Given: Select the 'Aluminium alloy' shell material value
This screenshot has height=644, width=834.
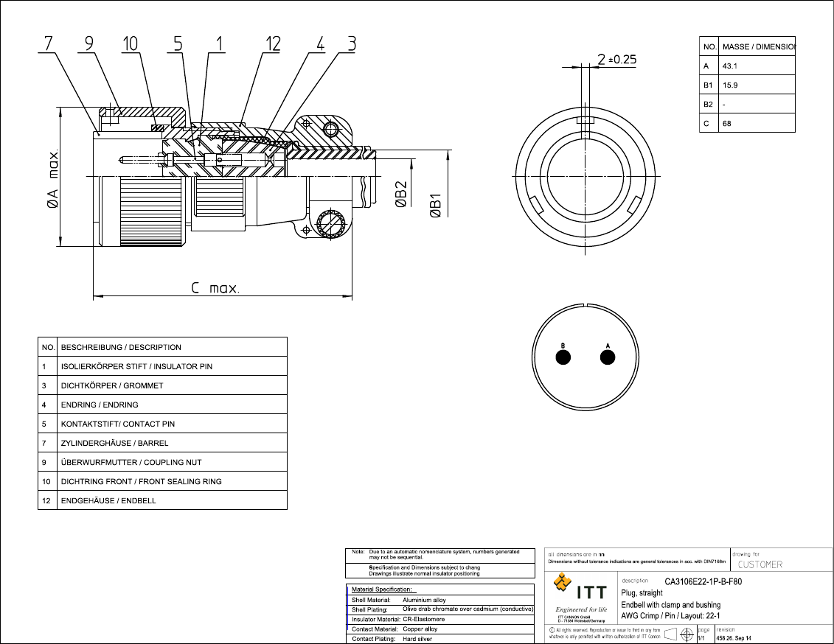Looking at the screenshot, I should [x=424, y=600].
